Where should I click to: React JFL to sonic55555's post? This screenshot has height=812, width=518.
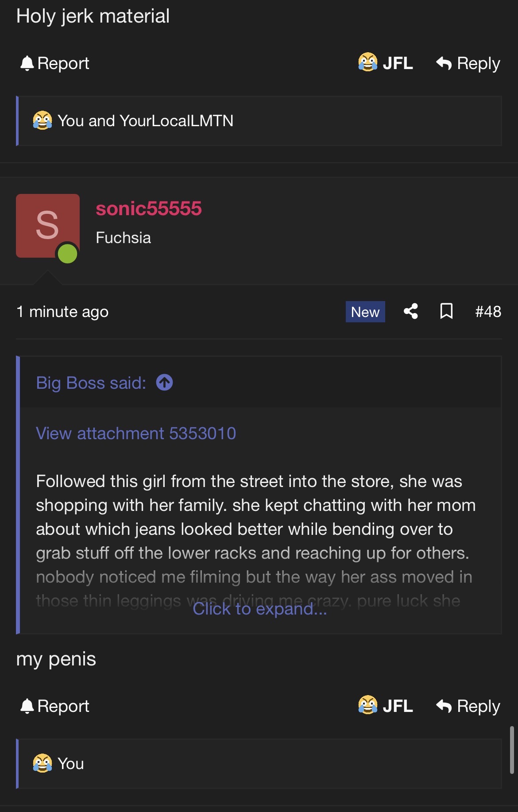(386, 706)
